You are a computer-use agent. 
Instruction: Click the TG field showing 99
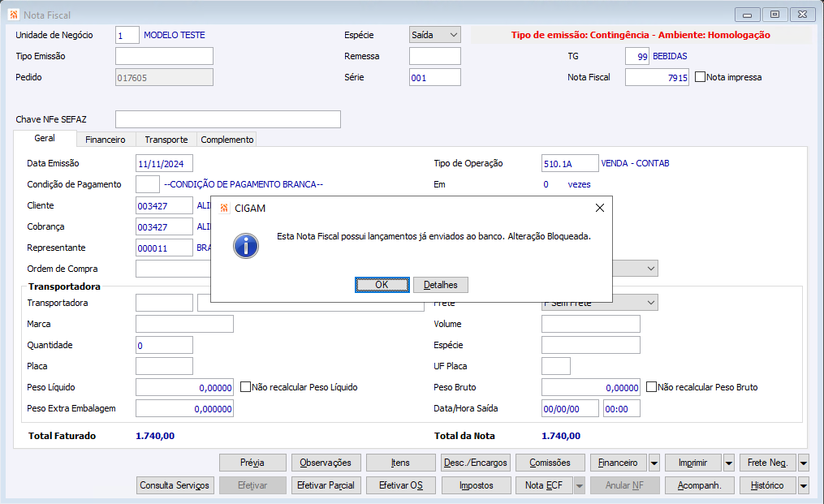(x=637, y=56)
